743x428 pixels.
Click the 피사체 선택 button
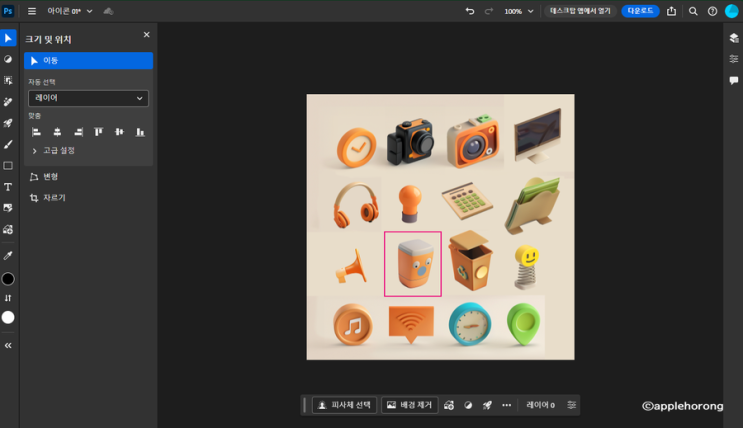[344, 405]
